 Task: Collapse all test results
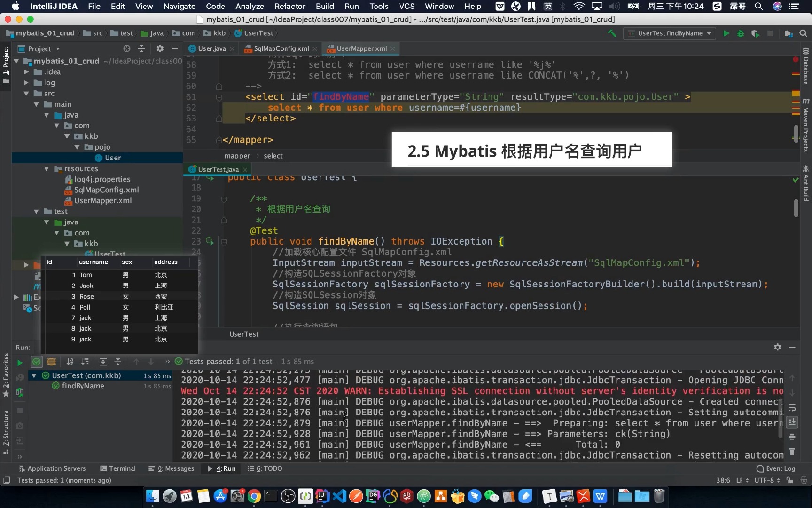click(118, 362)
